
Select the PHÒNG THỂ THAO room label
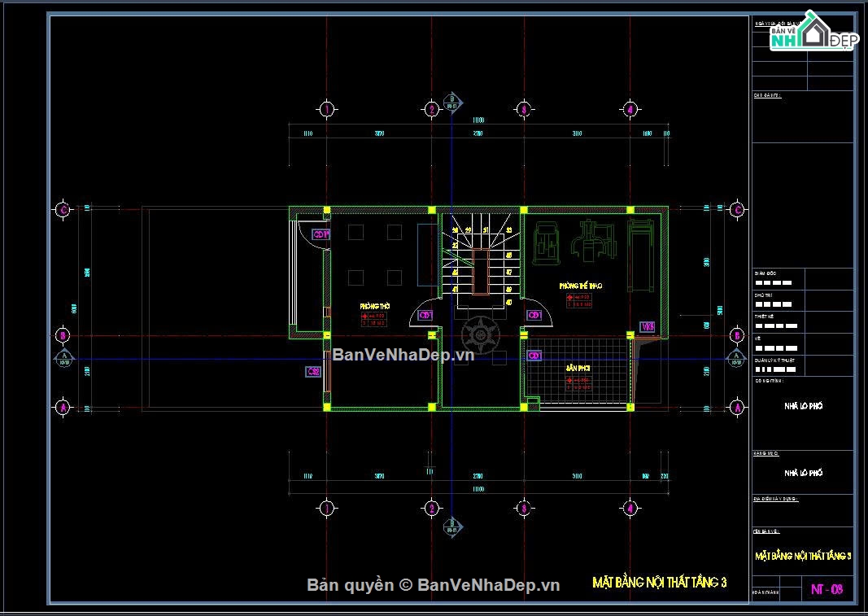pyautogui.click(x=580, y=286)
